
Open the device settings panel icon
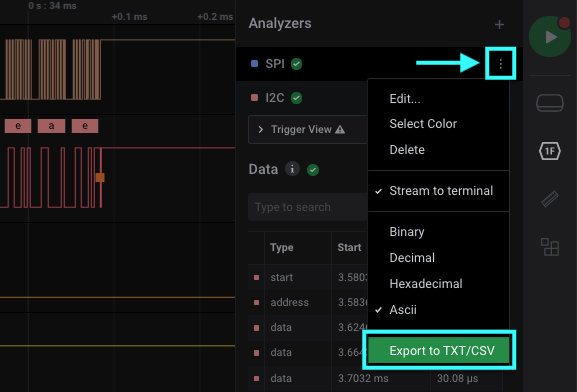550,103
